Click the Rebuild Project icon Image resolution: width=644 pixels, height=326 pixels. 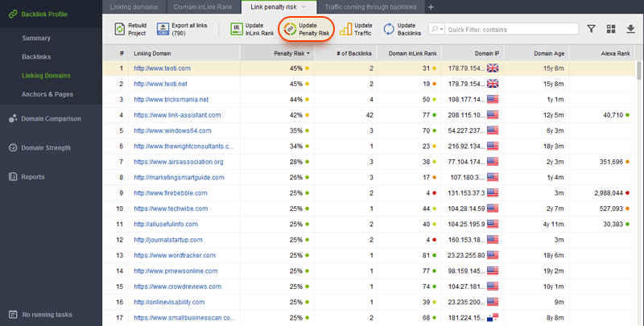coord(119,29)
